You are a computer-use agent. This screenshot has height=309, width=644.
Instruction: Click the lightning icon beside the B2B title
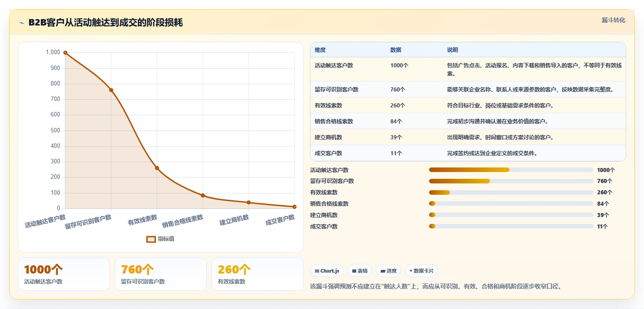[x=21, y=23]
